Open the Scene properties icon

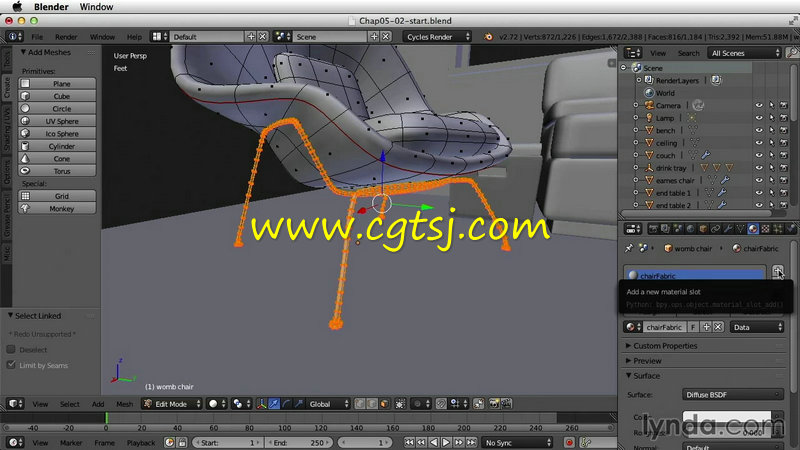[678, 229]
